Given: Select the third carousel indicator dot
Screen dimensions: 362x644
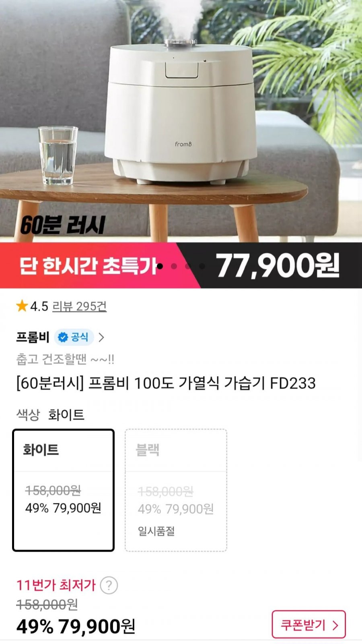Looking at the screenshot, I should point(188,266).
